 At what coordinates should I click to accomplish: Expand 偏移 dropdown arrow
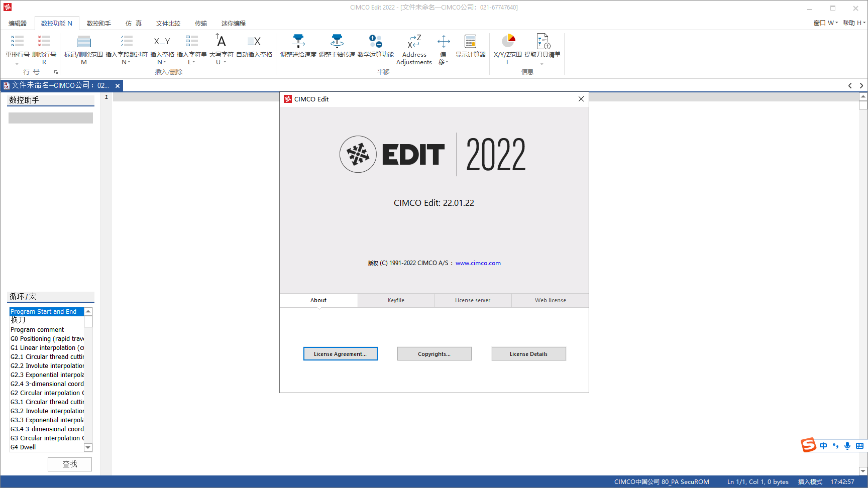point(447,62)
